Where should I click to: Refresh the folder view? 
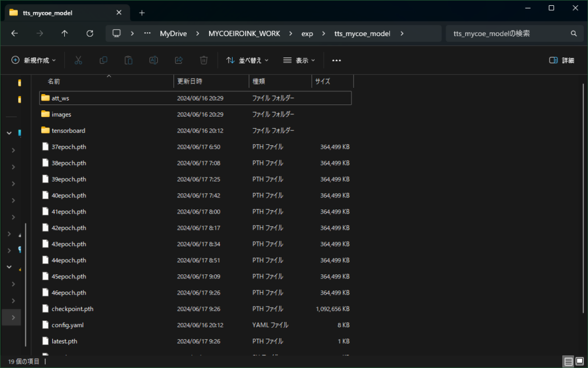point(90,33)
